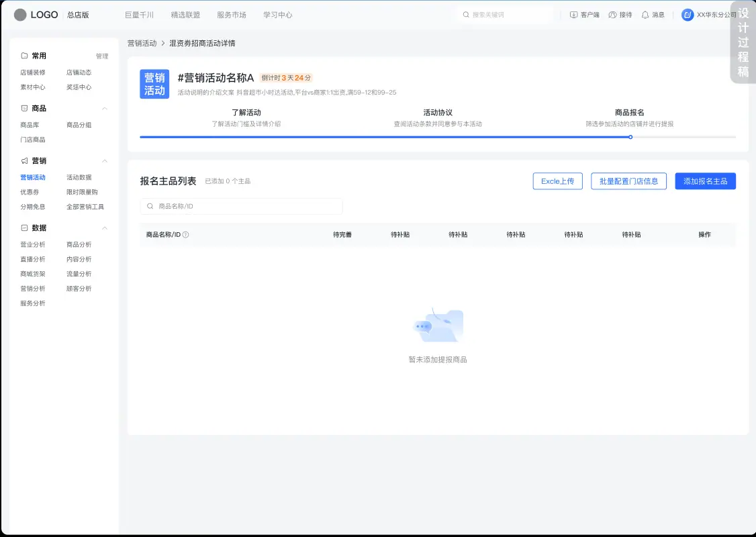Focus the 商品名称/ID search field

(x=242, y=206)
